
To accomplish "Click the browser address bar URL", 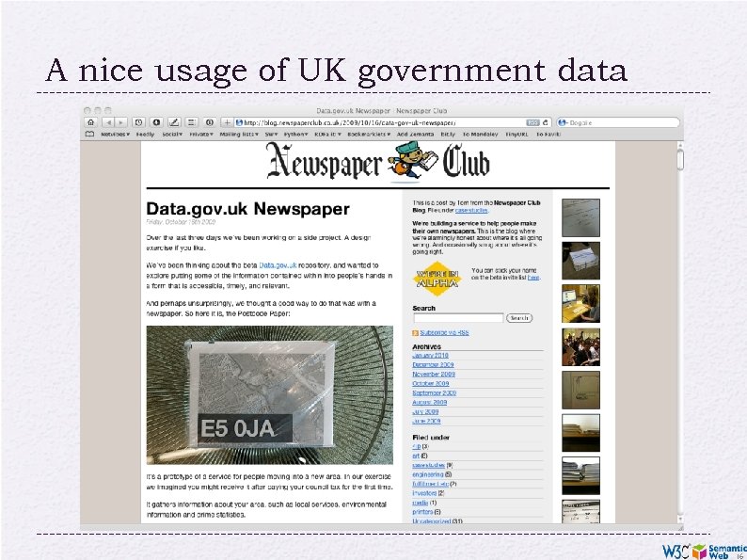I will click(350, 122).
